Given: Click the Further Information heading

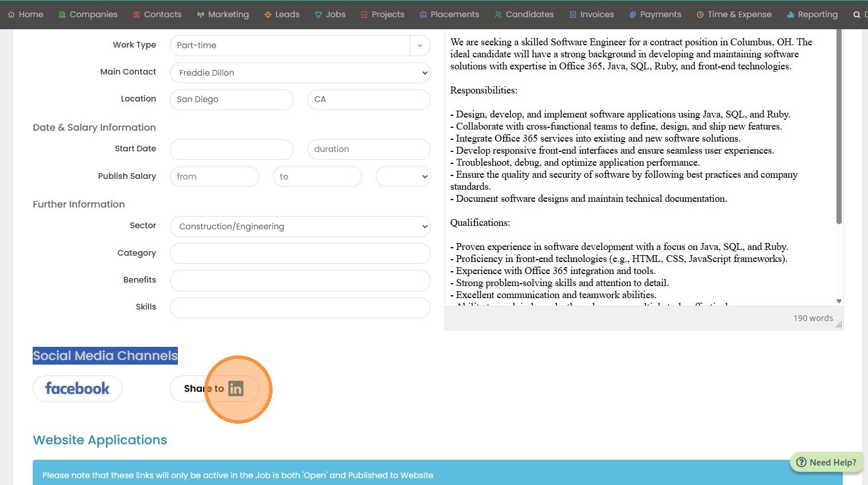Looking at the screenshot, I should pyautogui.click(x=79, y=205).
